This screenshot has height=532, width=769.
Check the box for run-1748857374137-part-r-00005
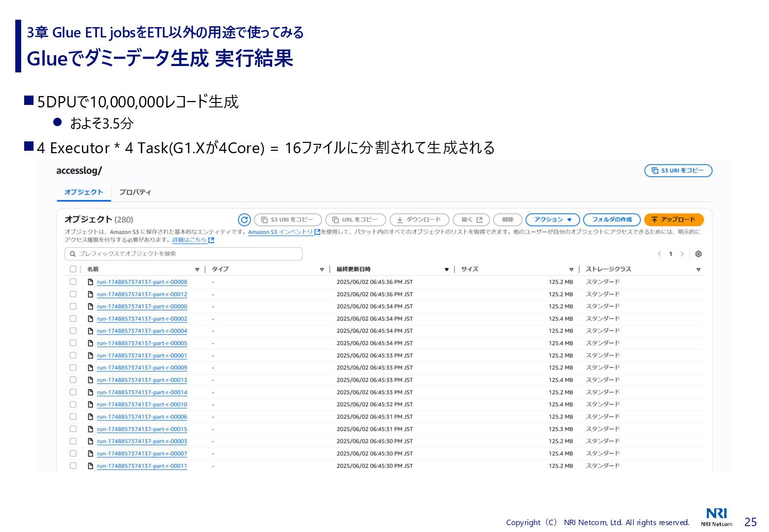(x=73, y=343)
